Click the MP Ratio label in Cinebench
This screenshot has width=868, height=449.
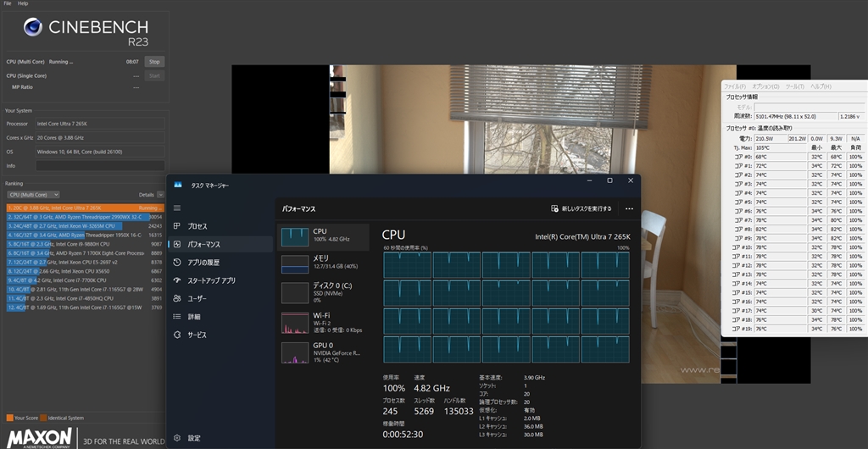(x=22, y=87)
